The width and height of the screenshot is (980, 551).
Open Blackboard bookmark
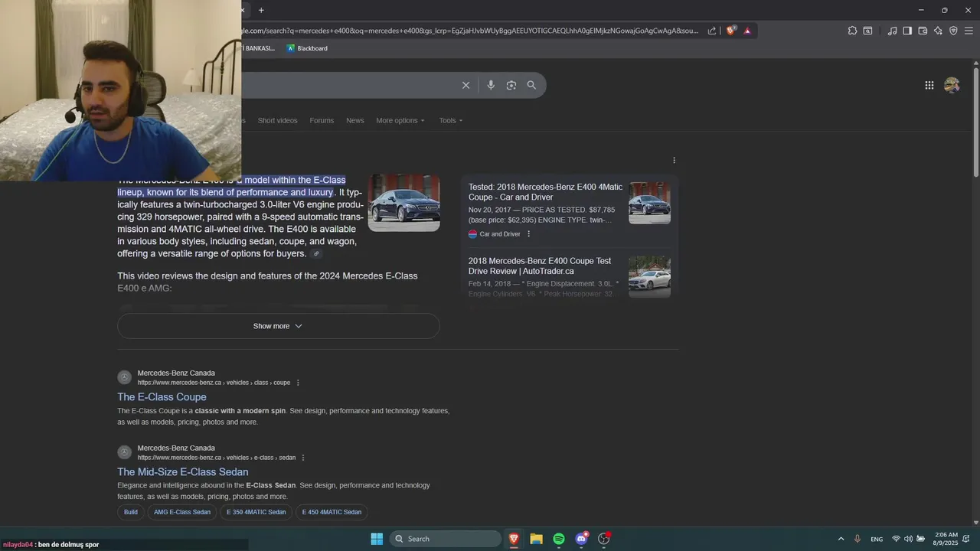pyautogui.click(x=307, y=48)
